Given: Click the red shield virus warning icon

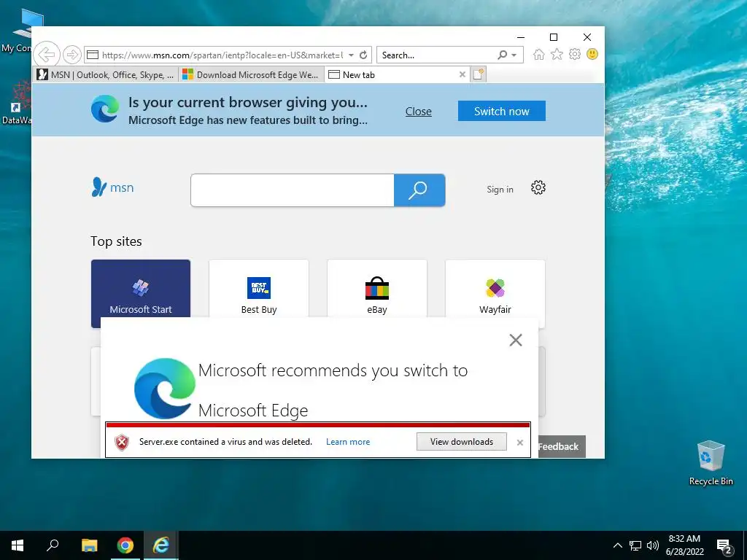Looking at the screenshot, I should [x=122, y=443].
